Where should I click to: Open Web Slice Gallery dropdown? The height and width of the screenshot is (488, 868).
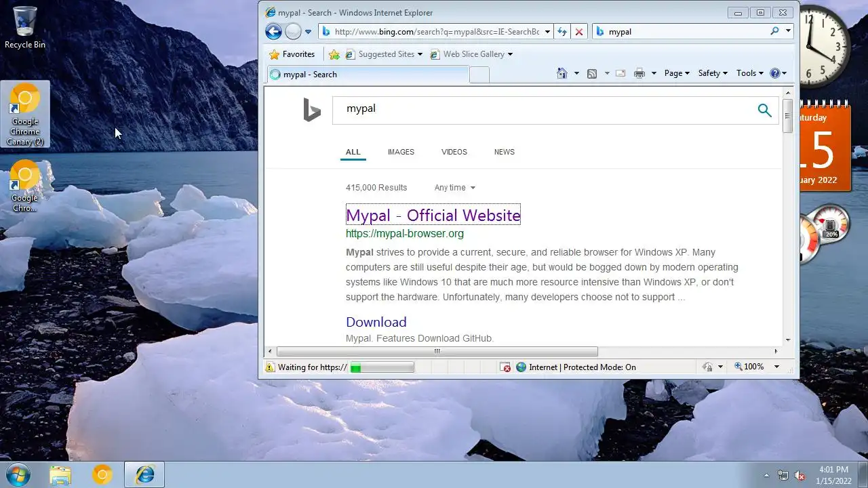pyautogui.click(x=472, y=54)
